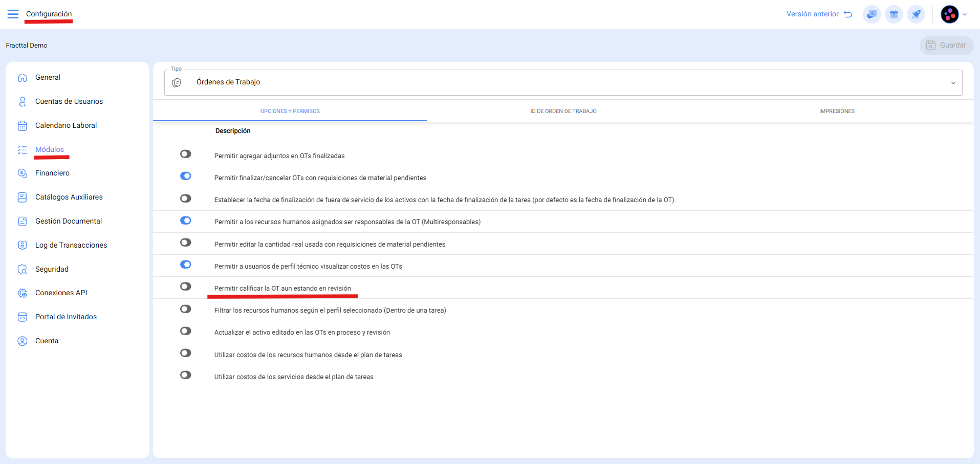Click the Guardar button
Image resolution: width=980 pixels, height=464 pixels.
pyautogui.click(x=946, y=45)
